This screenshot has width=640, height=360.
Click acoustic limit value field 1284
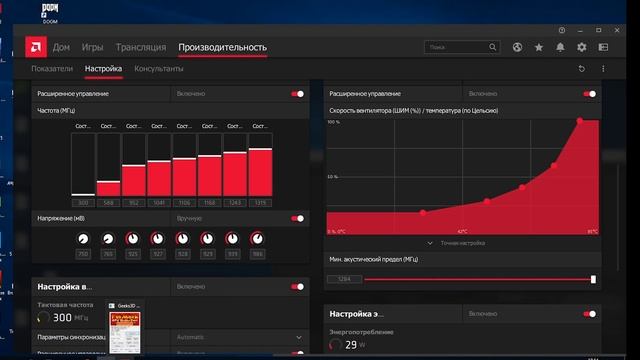point(344,279)
